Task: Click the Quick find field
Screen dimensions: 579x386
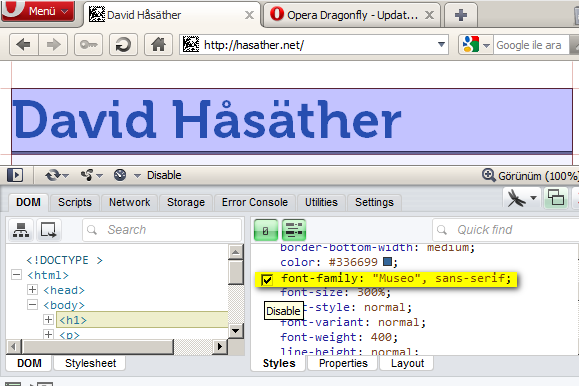Action: coord(505,230)
